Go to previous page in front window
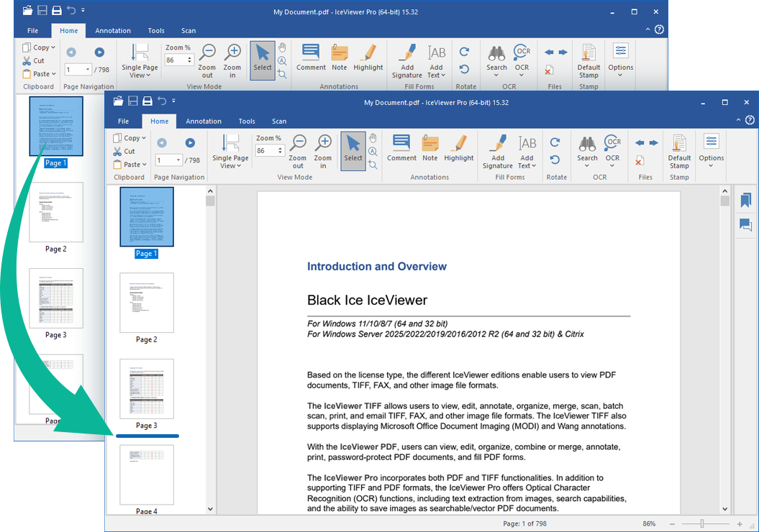This screenshot has width=759, height=532. point(162,142)
